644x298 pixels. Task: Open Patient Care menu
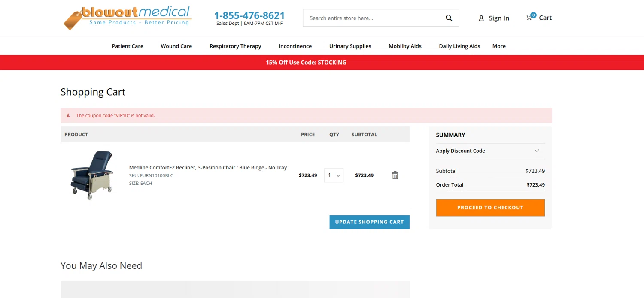(x=128, y=46)
